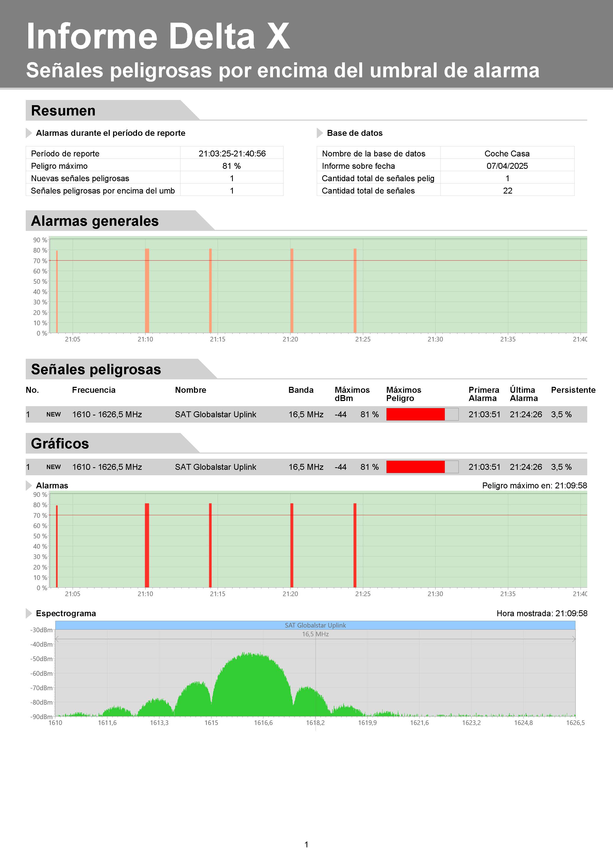Click the triangle marker beside 'Base de datos'
This screenshot has height=868, width=613.
point(320,133)
